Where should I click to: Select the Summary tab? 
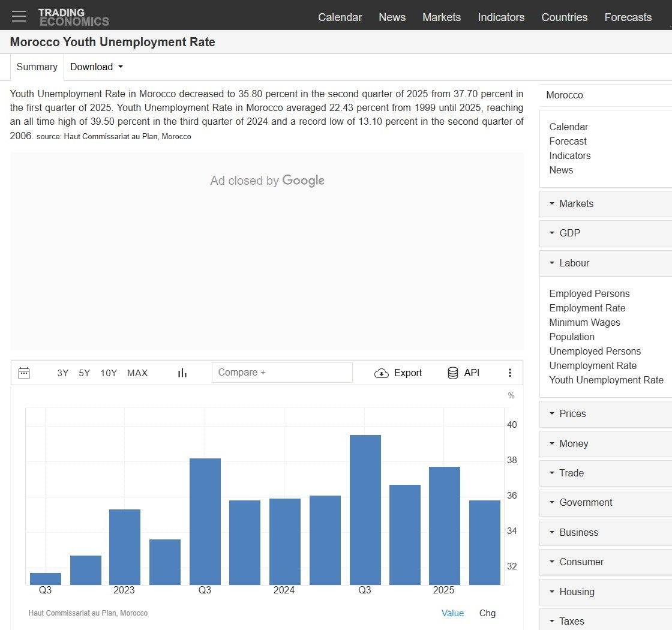(x=37, y=67)
